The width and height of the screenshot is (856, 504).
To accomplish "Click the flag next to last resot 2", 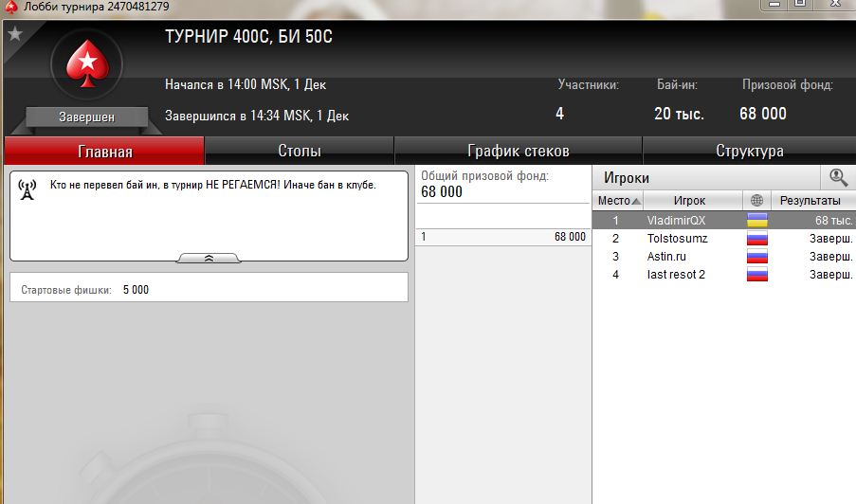I will pos(757,275).
